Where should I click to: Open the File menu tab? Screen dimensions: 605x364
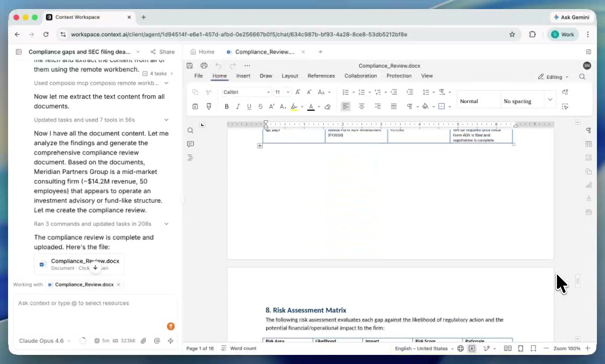[x=199, y=76]
